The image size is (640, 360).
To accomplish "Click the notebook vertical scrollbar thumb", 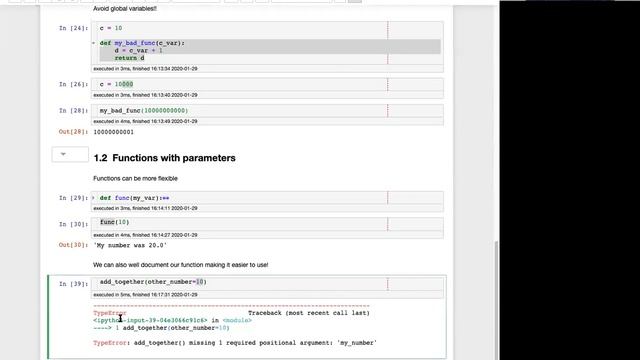I will (x=496, y=300).
